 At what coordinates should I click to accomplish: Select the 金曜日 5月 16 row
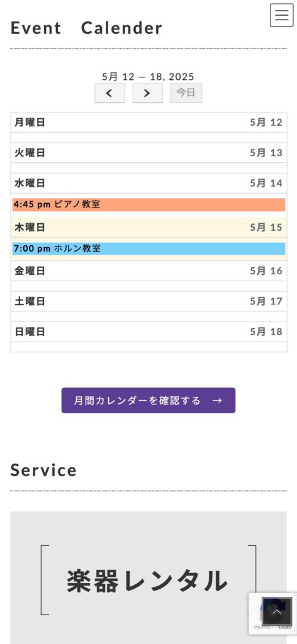click(x=148, y=271)
